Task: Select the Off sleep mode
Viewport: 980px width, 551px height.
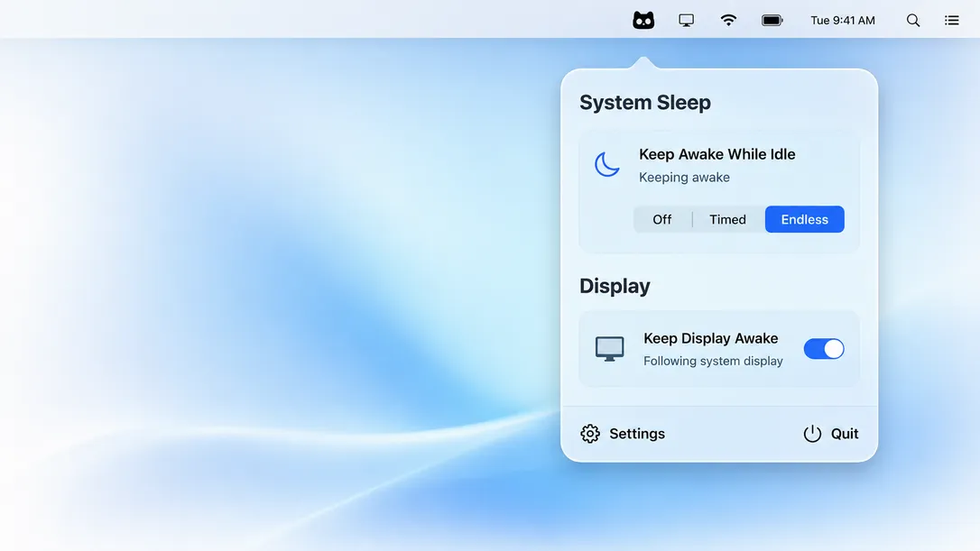Action: pyautogui.click(x=661, y=219)
